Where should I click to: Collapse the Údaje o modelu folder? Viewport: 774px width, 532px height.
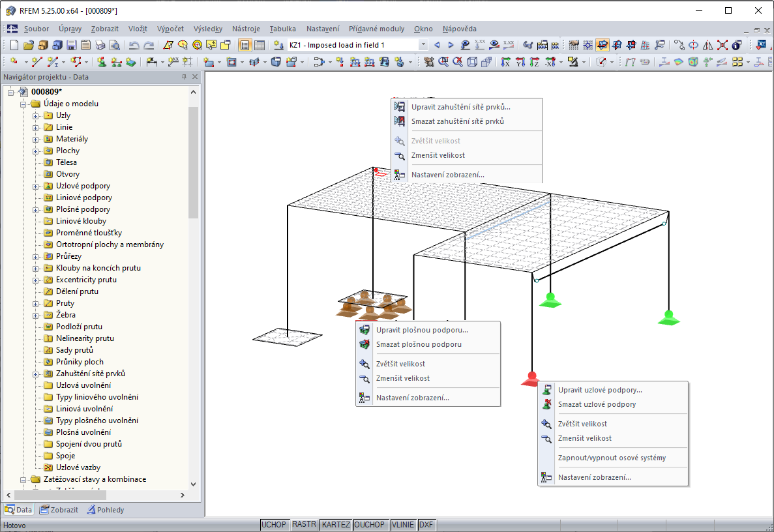click(x=23, y=104)
